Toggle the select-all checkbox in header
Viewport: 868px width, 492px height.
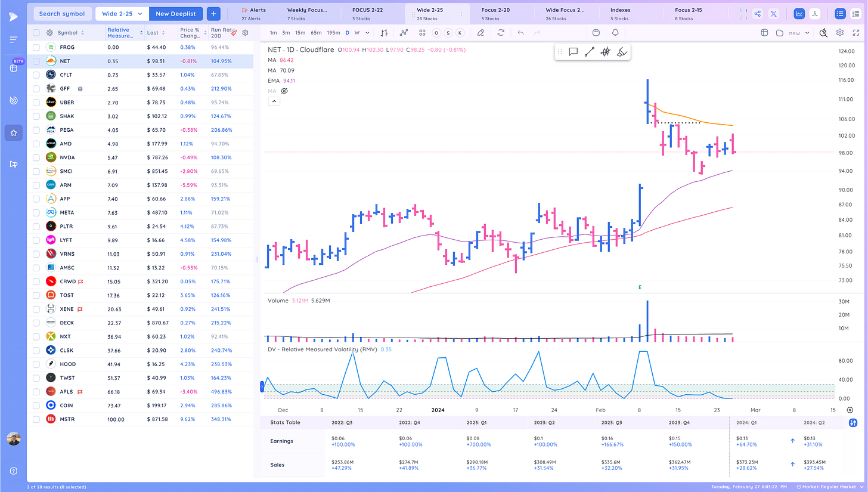tap(36, 33)
